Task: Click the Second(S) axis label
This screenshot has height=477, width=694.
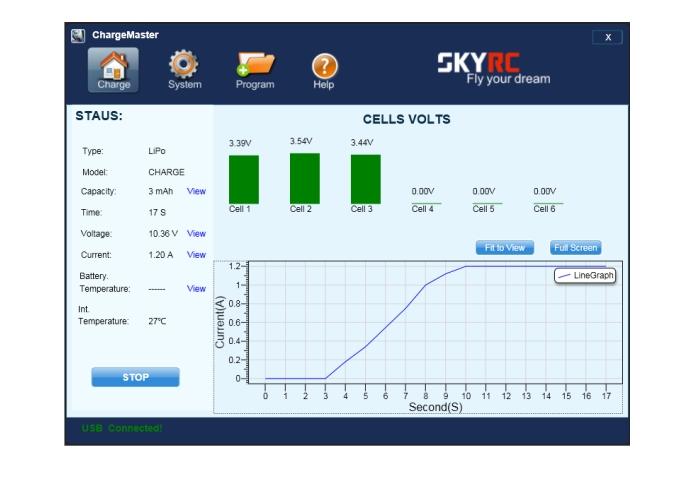Action: 436,407
